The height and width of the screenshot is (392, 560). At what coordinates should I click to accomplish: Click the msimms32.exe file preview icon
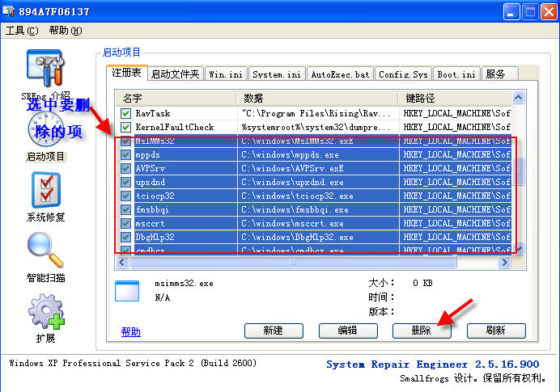pos(127,291)
